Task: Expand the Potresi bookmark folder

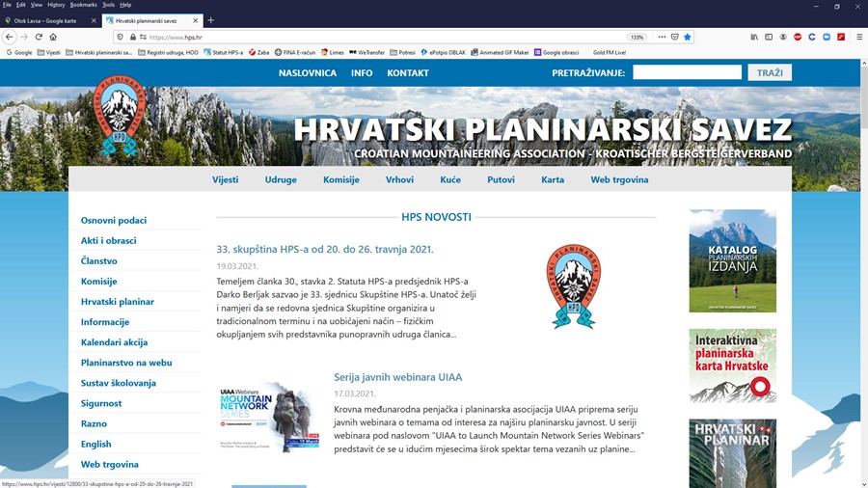Action: click(402, 53)
